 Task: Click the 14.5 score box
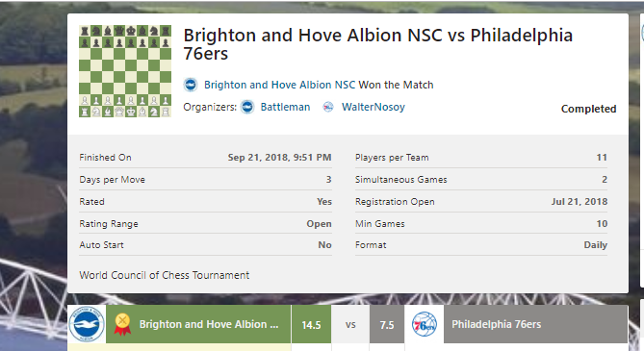(x=311, y=324)
